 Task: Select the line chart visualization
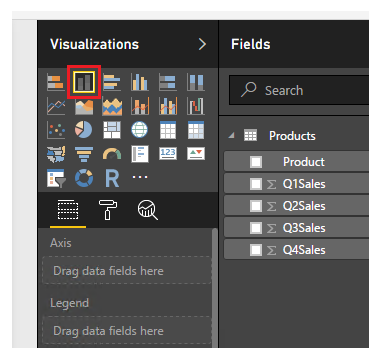coord(56,106)
